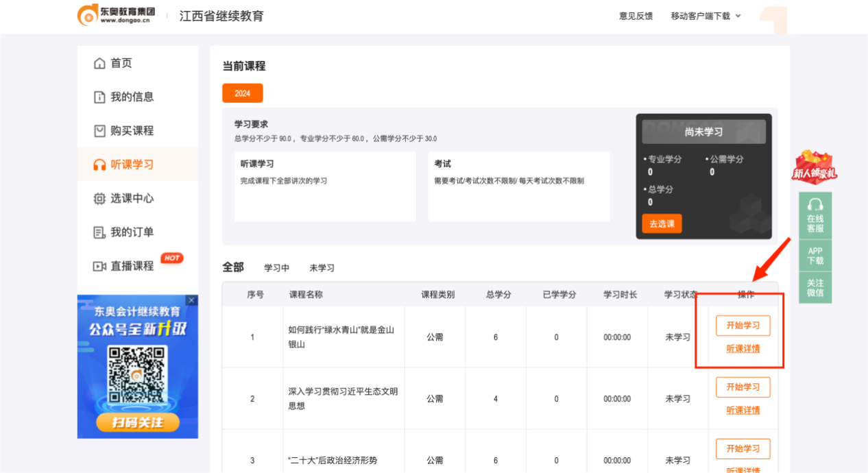Open the 意见反馈 link in header
868x473 pixels.
[636, 16]
